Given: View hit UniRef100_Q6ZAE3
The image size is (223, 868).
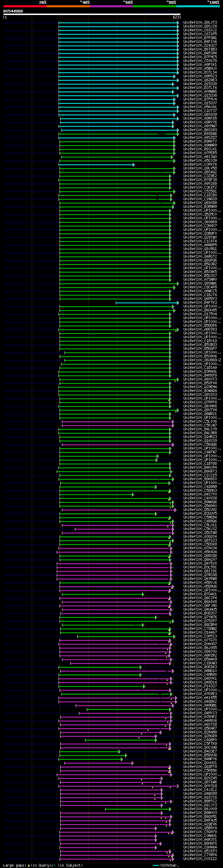Looking at the screenshot, I should click(x=200, y=80).
